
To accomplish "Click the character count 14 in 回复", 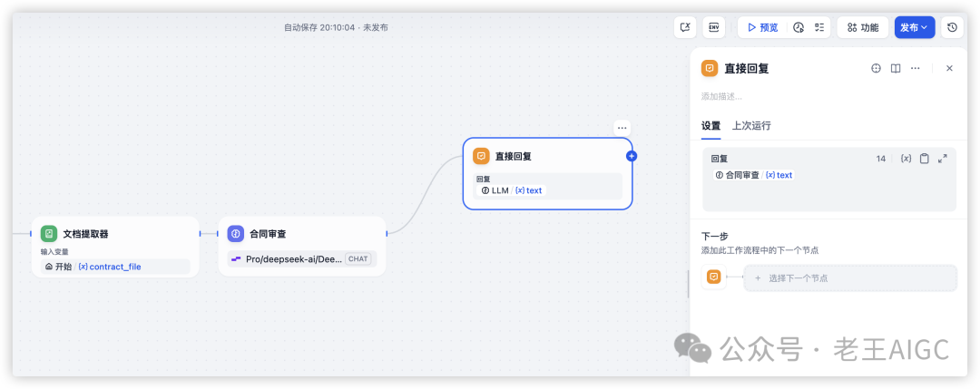I will coord(880,159).
